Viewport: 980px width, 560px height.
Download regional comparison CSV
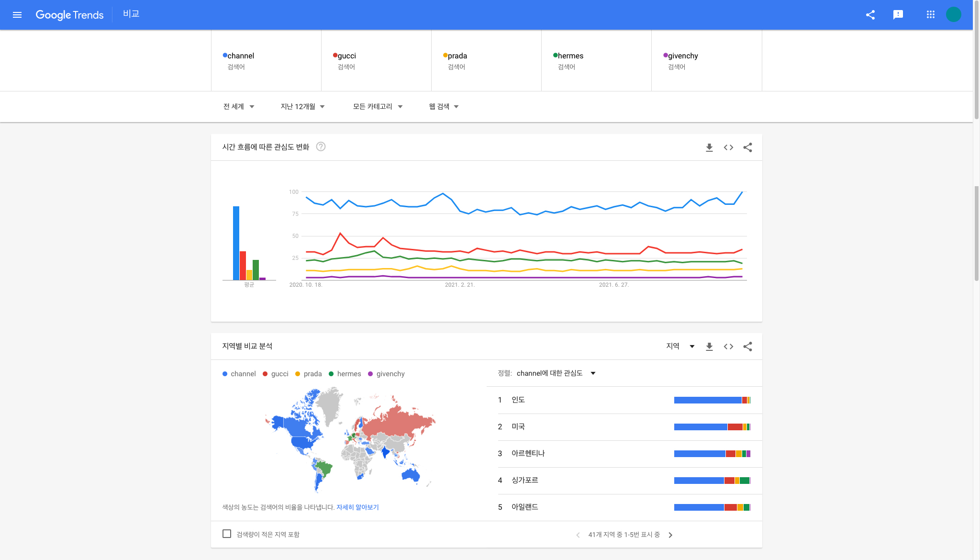(x=709, y=347)
